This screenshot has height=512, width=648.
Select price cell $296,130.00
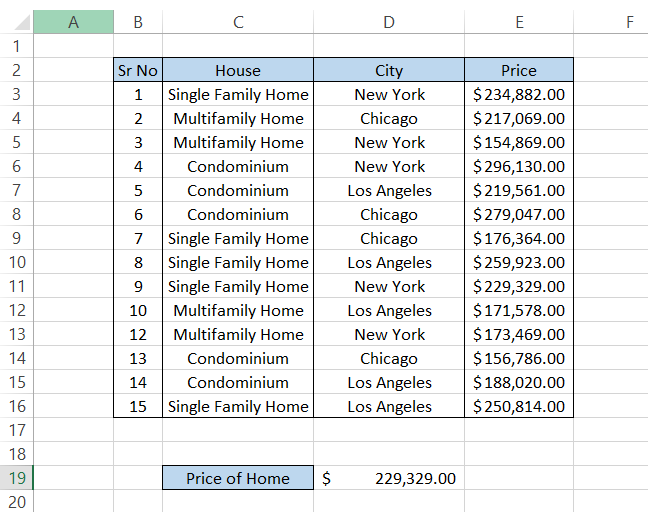(519, 166)
